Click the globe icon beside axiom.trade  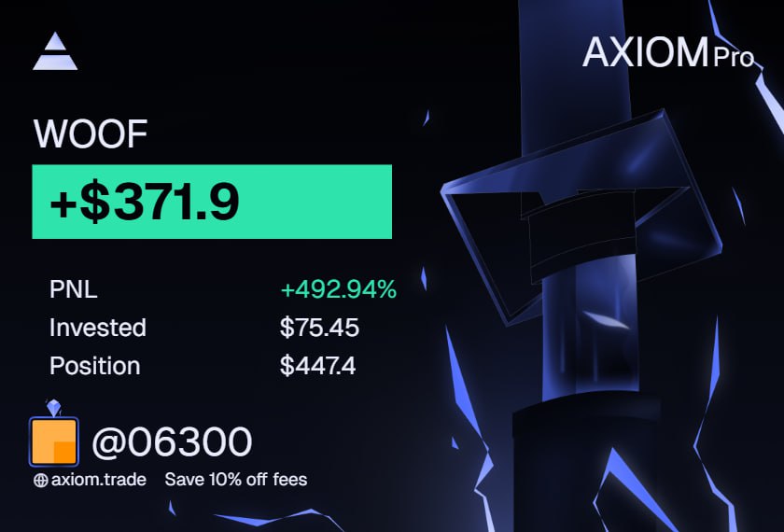pyautogui.click(x=40, y=481)
